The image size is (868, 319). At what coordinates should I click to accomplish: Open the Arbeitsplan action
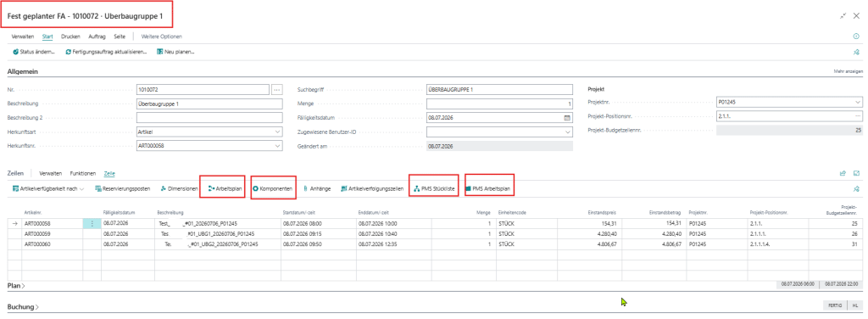pyautogui.click(x=225, y=189)
